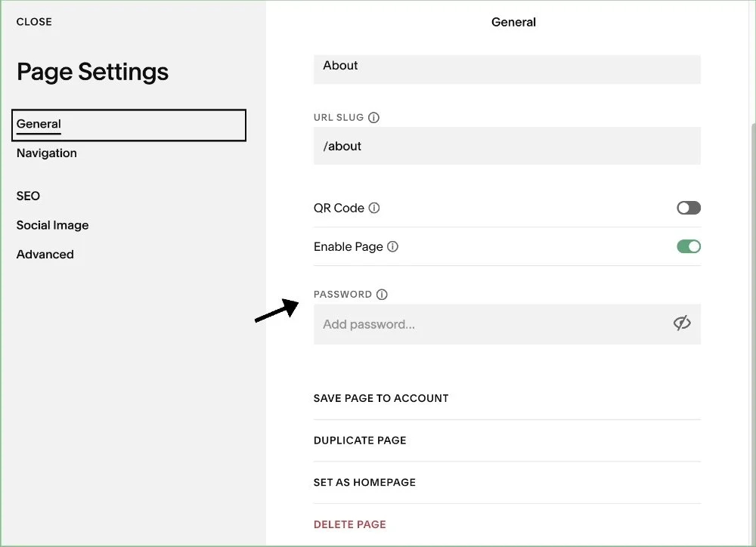Viewport: 756px width, 547px height.
Task: Open the SEO settings tab
Action: point(28,196)
